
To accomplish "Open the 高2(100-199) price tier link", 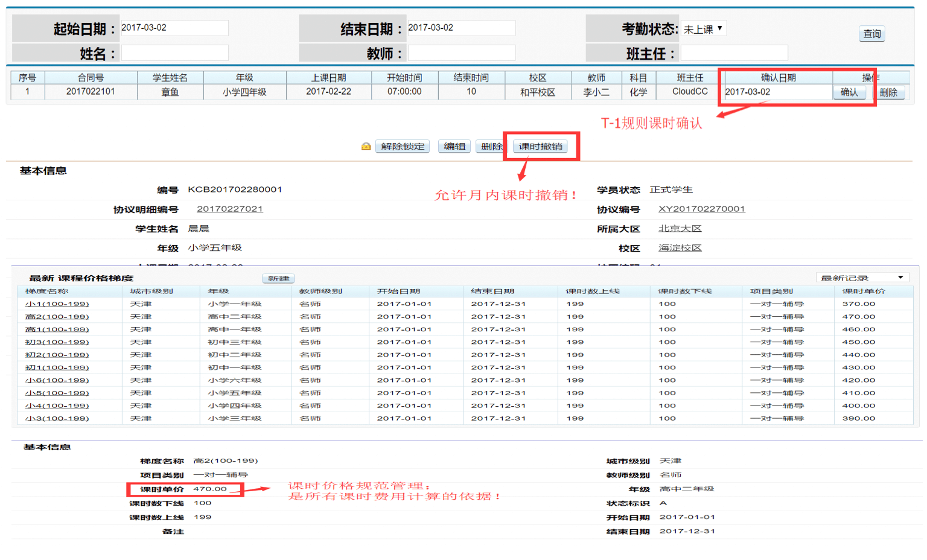I will [x=57, y=317].
